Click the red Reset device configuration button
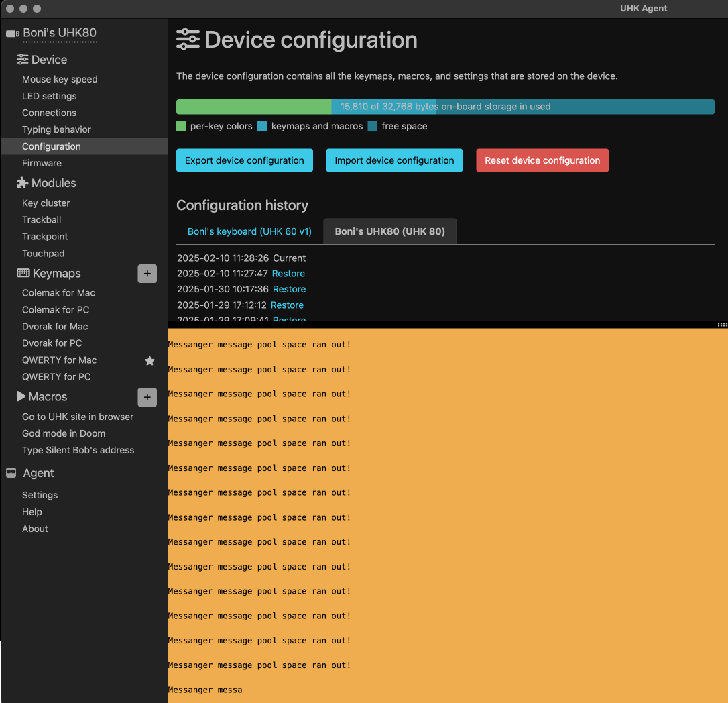The height and width of the screenshot is (703, 728). [x=542, y=160]
